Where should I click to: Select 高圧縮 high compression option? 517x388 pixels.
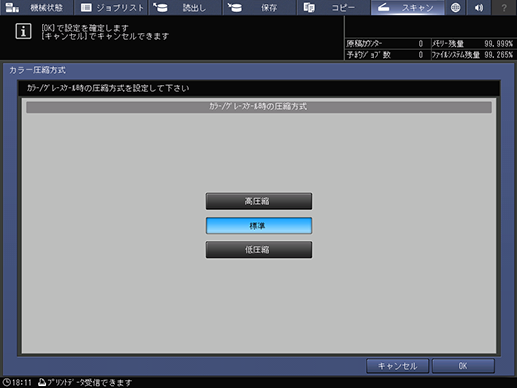(259, 201)
